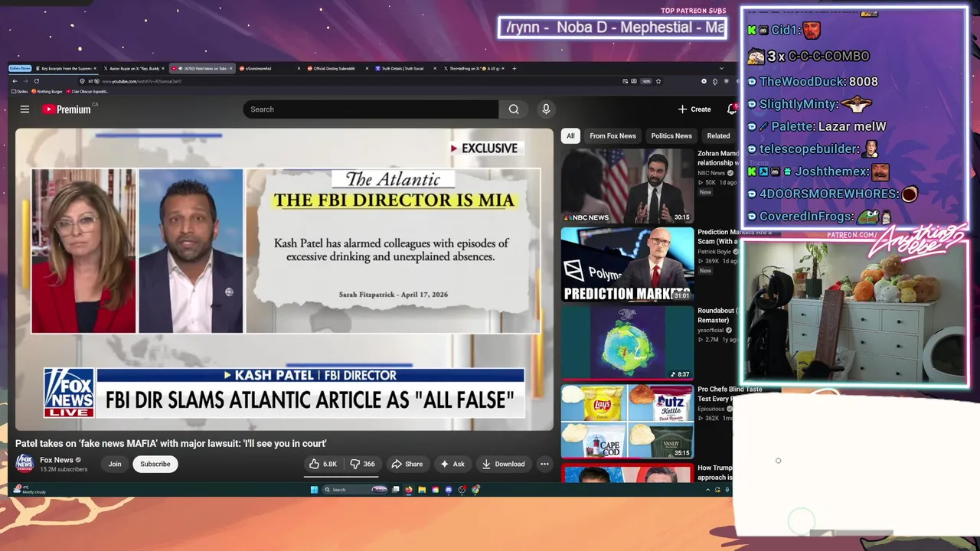This screenshot has width=980, height=551.
Task: Click the Create button
Action: click(x=694, y=109)
